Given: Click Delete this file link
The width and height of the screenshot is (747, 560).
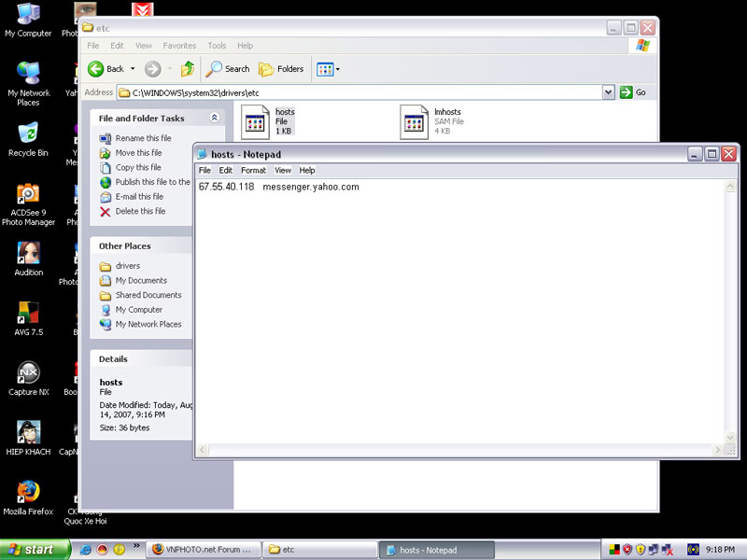Looking at the screenshot, I should (140, 211).
